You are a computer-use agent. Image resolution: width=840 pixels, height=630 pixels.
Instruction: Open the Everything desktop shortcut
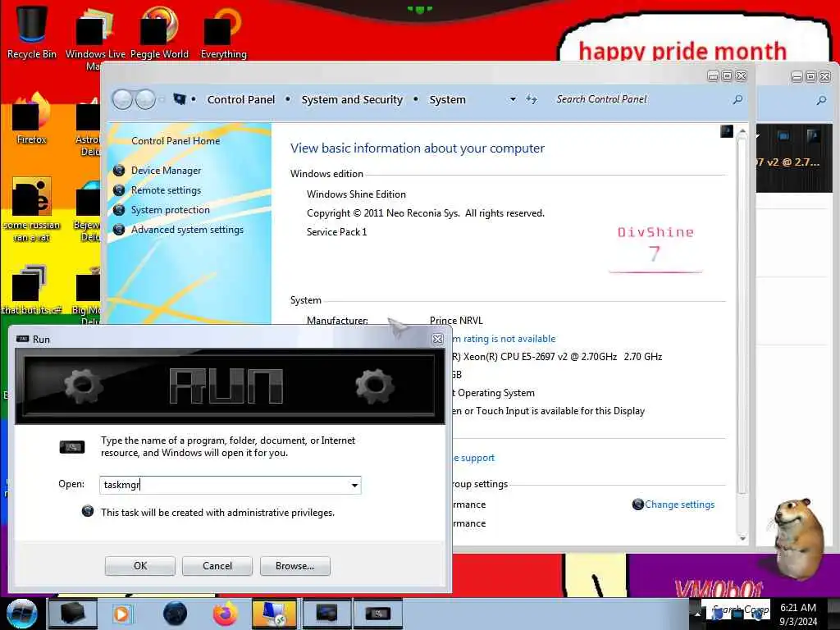pyautogui.click(x=223, y=32)
